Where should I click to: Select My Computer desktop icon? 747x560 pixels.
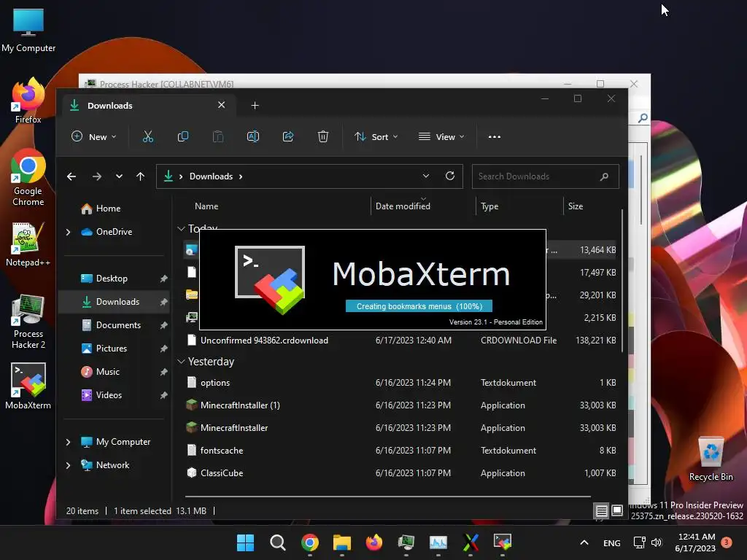pyautogui.click(x=28, y=30)
